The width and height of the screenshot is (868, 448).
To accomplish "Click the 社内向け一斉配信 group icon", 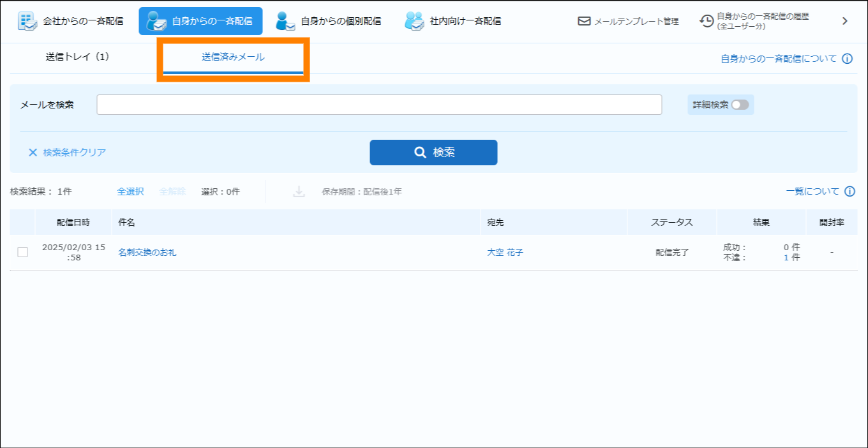I will [414, 21].
